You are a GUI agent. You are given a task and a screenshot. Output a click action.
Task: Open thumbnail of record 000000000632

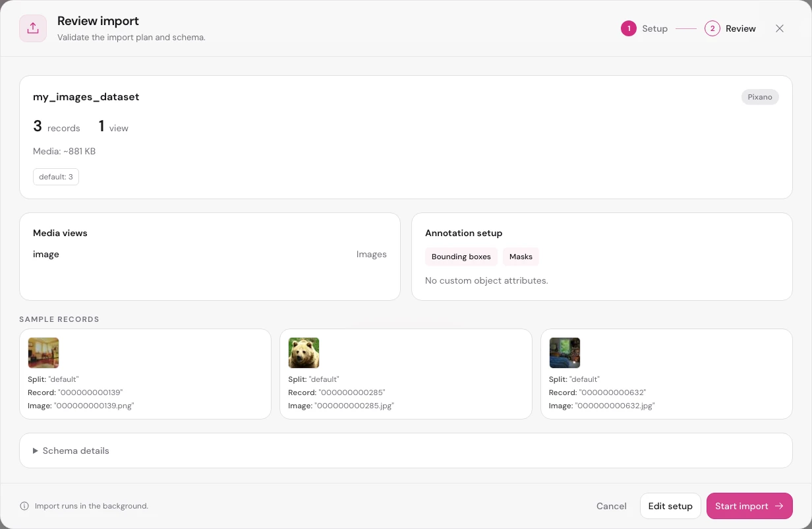[x=565, y=353]
